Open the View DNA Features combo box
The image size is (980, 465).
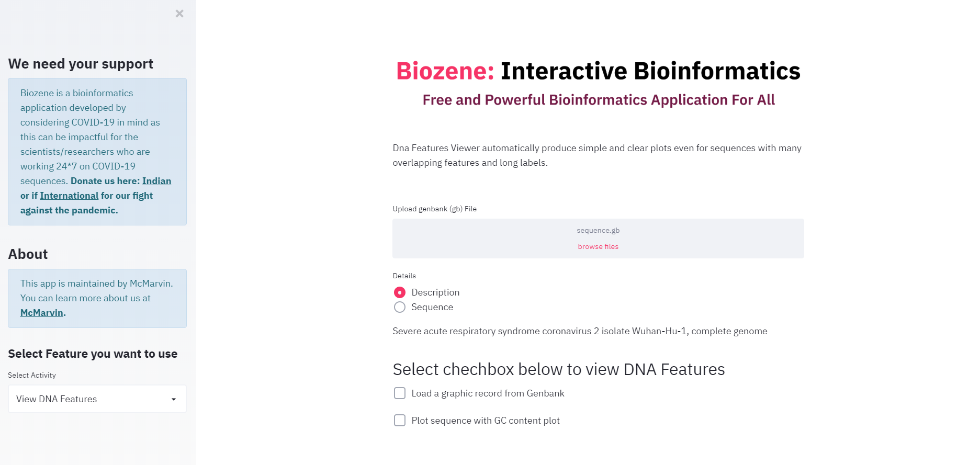(97, 399)
